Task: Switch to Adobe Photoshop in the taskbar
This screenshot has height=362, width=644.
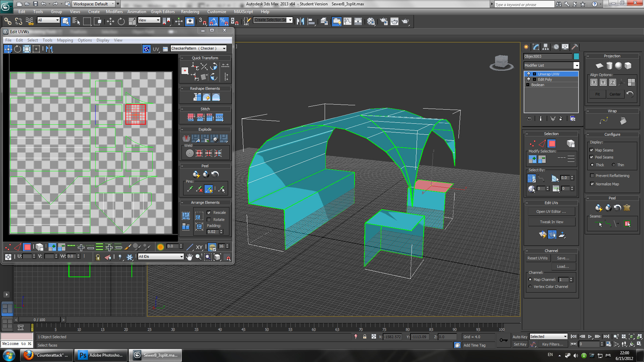Action: click(101, 355)
